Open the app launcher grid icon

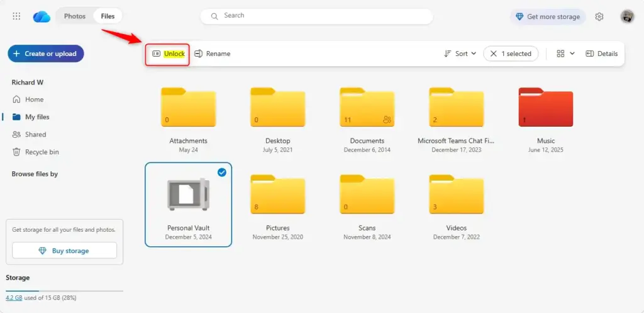[16, 16]
